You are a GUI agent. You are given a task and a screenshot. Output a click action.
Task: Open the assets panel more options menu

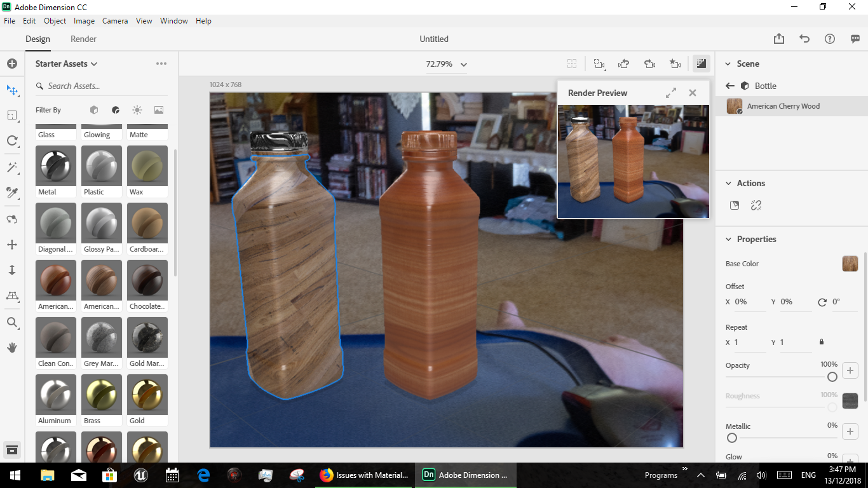coord(161,64)
